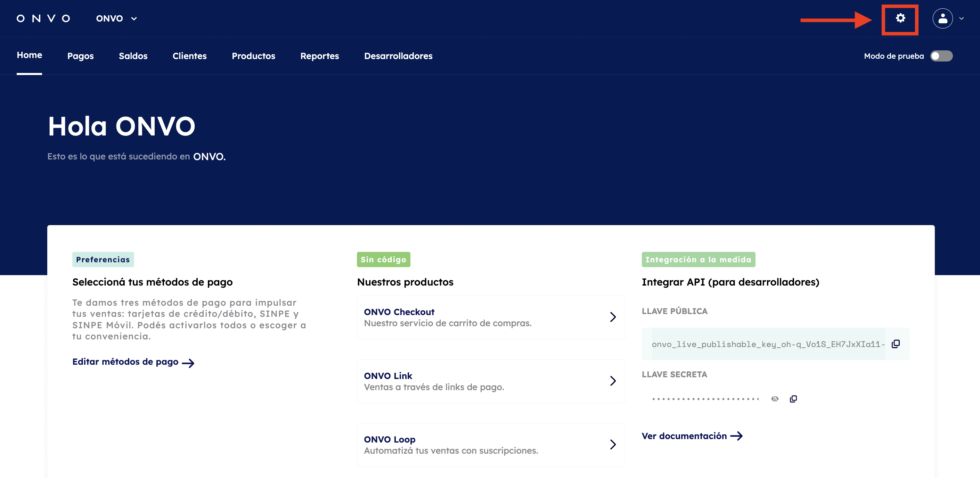This screenshot has height=478, width=980.
Task: Click the Nuestros productos heading
Action: click(x=405, y=282)
